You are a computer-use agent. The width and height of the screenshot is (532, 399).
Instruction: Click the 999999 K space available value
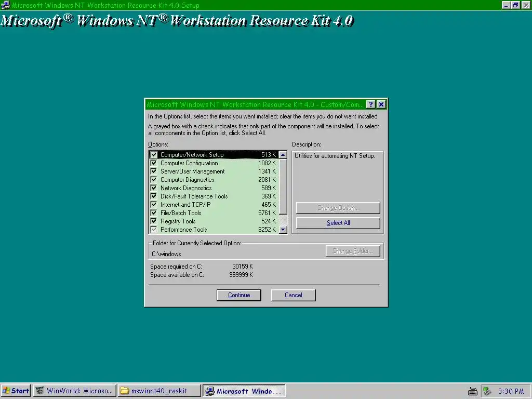[241, 275]
